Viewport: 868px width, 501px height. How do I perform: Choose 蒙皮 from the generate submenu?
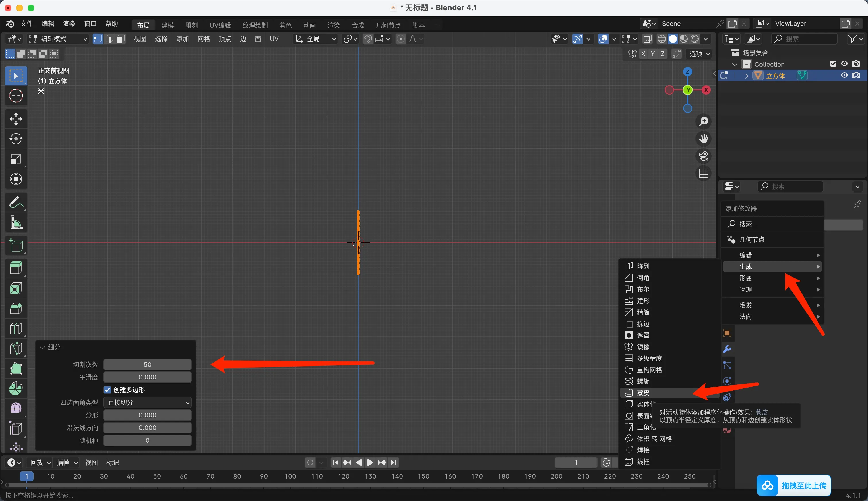643,393
